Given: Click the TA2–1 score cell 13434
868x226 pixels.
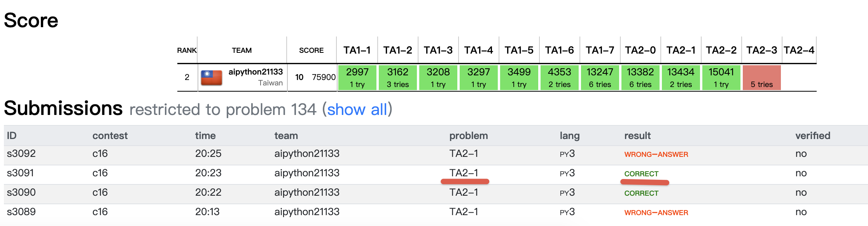Looking at the screenshot, I should tap(681, 78).
